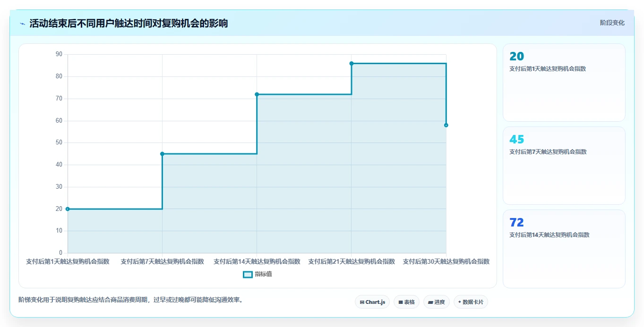The height and width of the screenshot is (327, 644).
Task: Click the data point at value 20
Action: click(68, 209)
